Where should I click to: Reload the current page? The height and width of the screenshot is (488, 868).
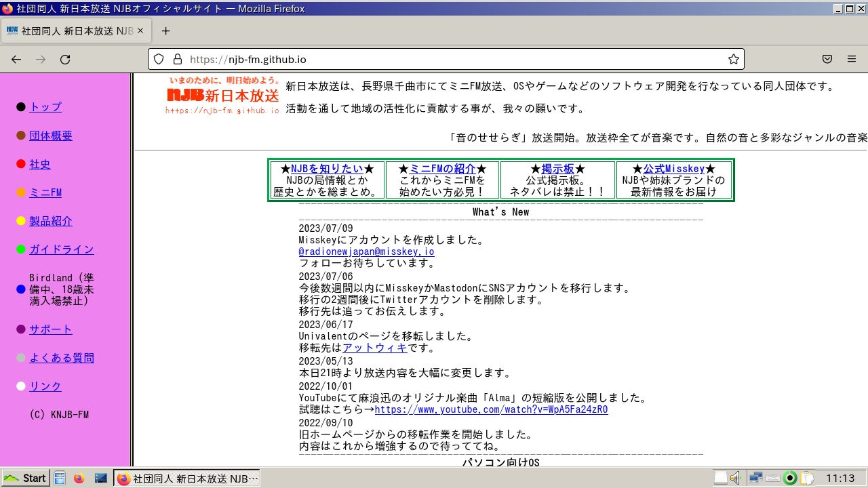[x=65, y=60]
